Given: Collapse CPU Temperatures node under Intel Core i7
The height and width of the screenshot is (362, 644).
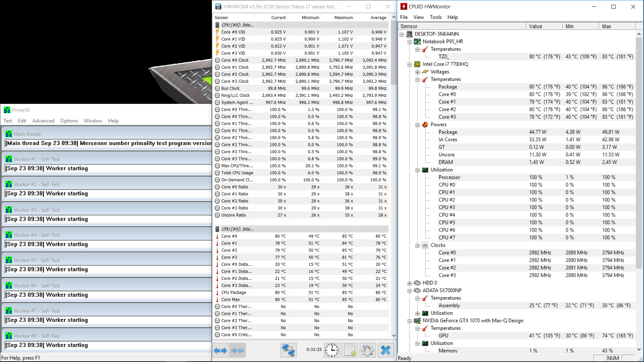Looking at the screenshot, I should coord(418,79).
